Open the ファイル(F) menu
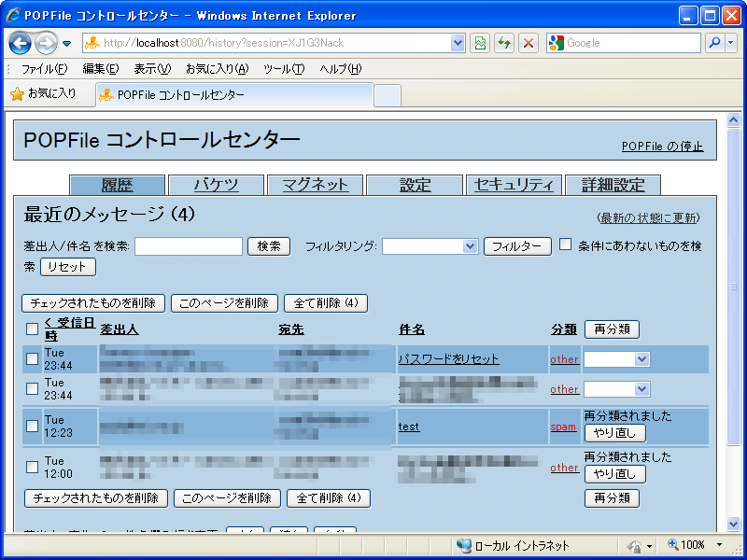This screenshot has width=747, height=560. tap(44, 69)
